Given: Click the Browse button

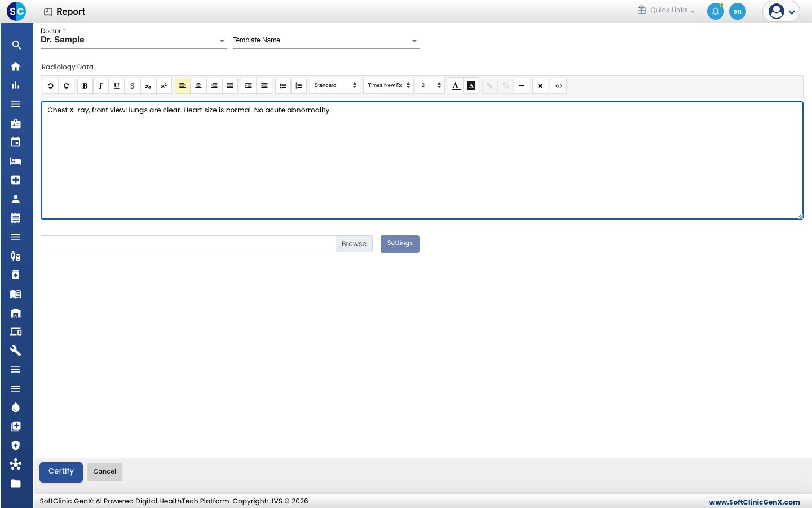Looking at the screenshot, I should point(354,244).
